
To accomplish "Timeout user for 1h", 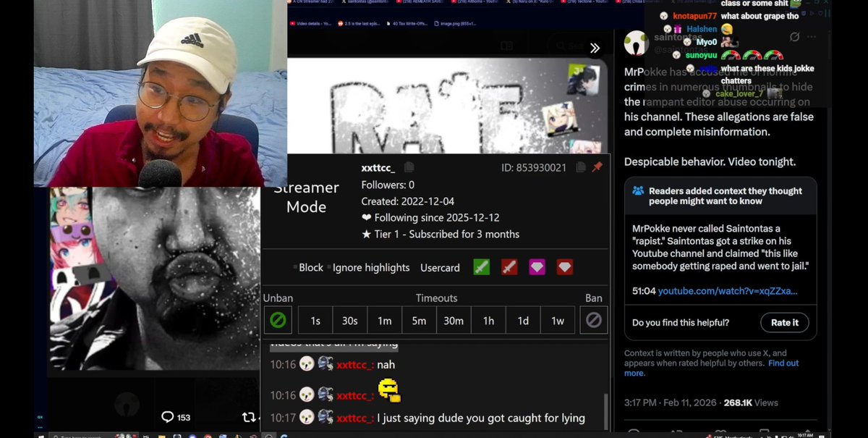I will pos(488,320).
